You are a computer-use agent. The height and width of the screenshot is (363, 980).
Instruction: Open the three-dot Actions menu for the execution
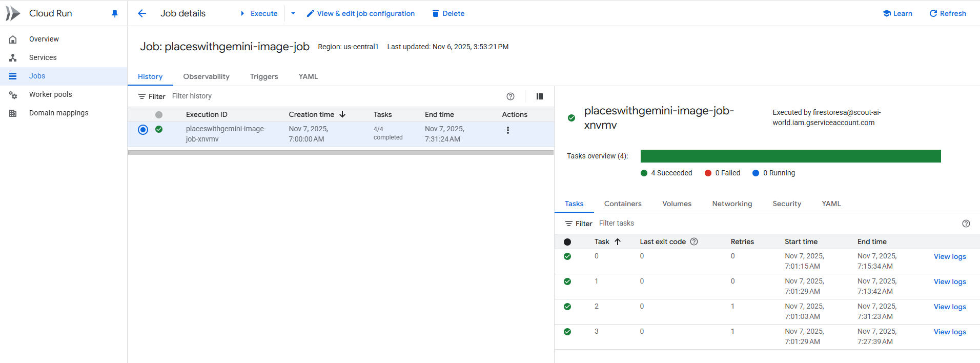coord(507,130)
